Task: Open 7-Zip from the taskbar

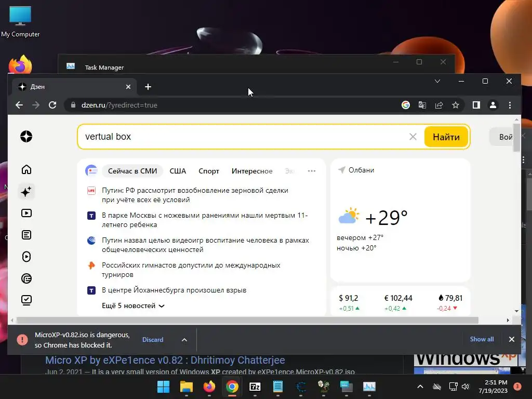Action: (x=255, y=387)
